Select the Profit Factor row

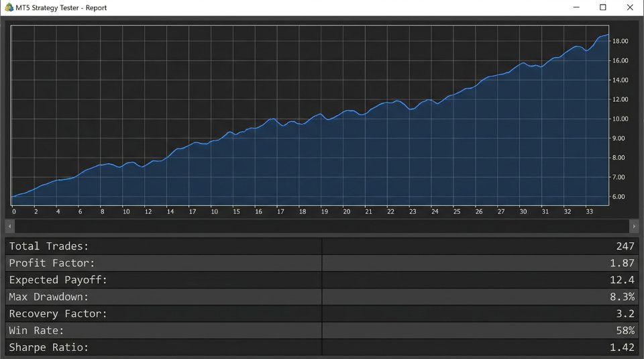pyautogui.click(x=322, y=263)
